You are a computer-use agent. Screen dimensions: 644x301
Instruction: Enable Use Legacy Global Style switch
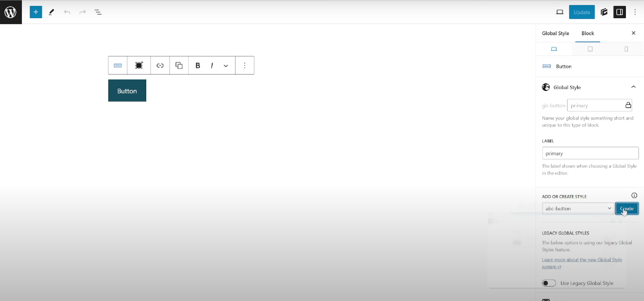(549, 283)
